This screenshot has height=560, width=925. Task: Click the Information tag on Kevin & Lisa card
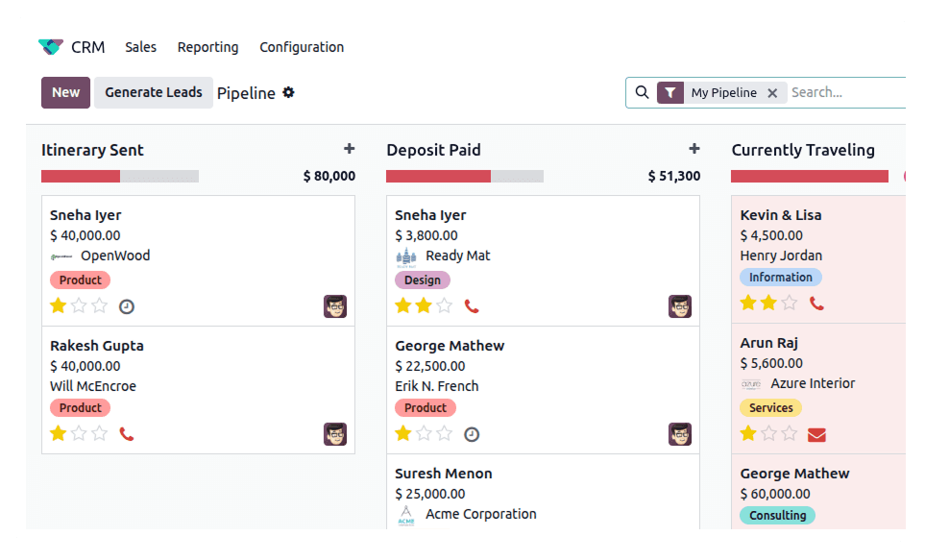click(781, 278)
